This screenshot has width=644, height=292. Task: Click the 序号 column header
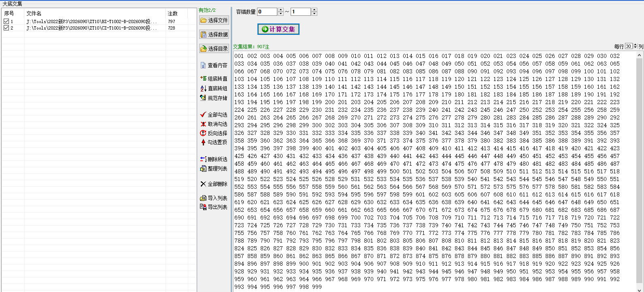pos(13,13)
